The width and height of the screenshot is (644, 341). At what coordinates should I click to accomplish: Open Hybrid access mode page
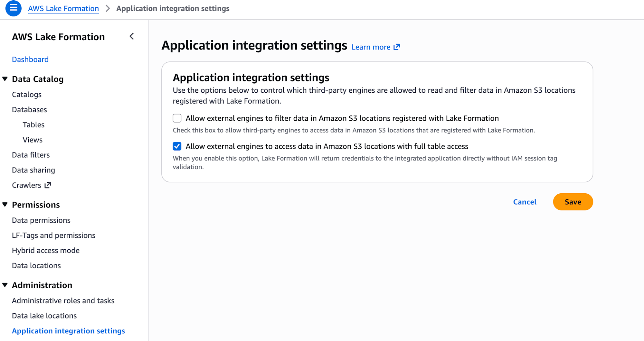click(x=46, y=251)
